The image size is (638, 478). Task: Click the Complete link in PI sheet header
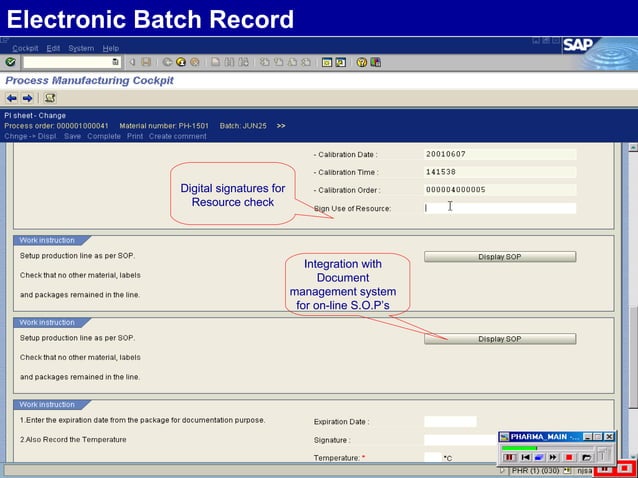[104, 136]
